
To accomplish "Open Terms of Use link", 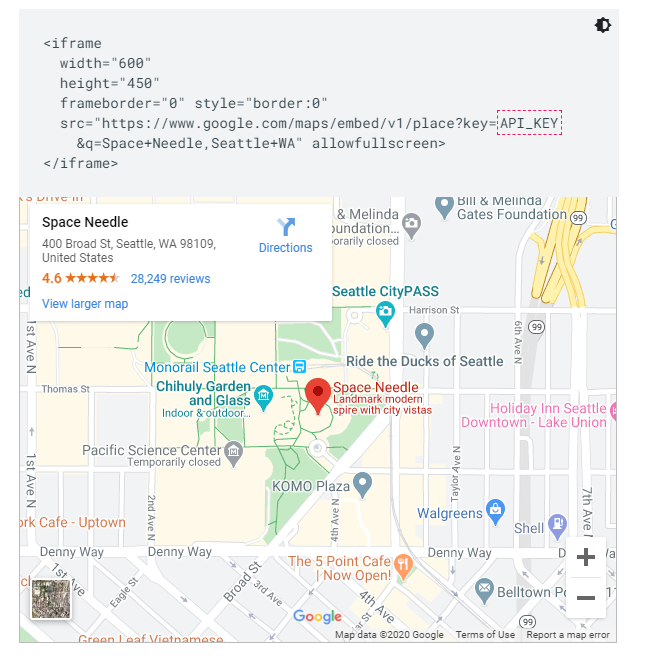I will click(x=485, y=635).
